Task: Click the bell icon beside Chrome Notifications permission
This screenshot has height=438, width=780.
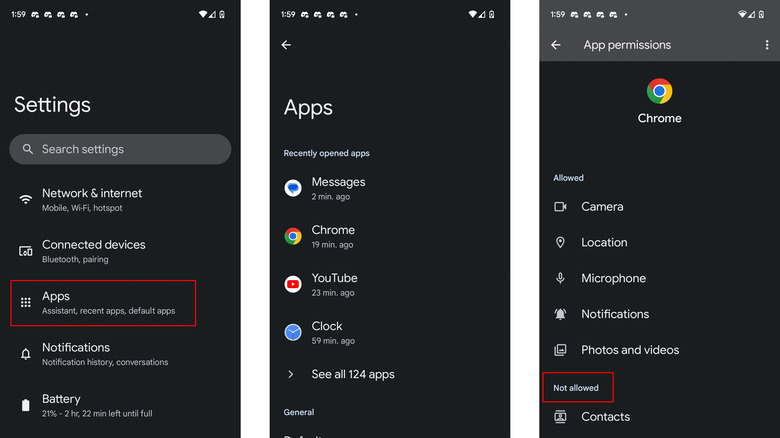Action: tap(561, 314)
